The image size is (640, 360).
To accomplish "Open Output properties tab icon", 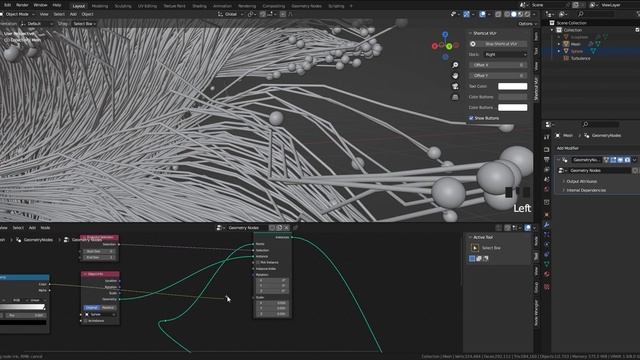I will click(547, 160).
